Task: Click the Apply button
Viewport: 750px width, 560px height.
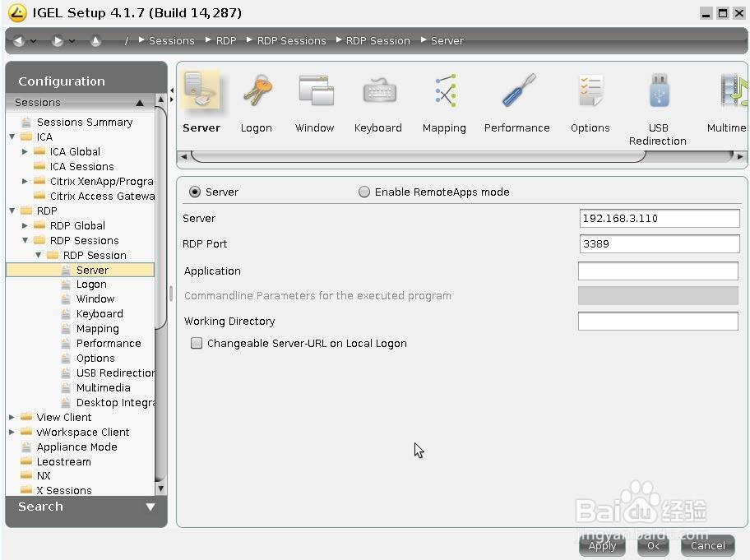Action: pos(602,546)
